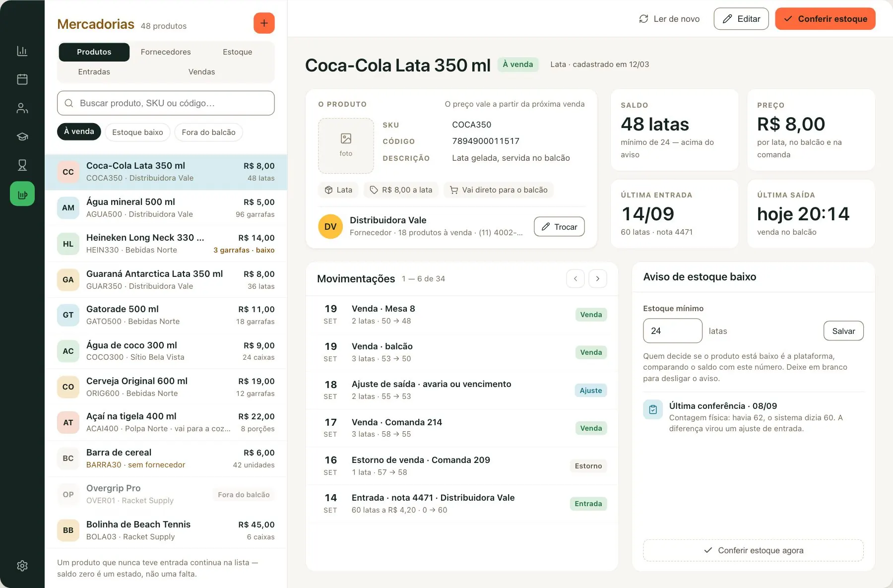Open the trophy icon in sidebar
Screen dimensions: 893x588
pos(22,165)
